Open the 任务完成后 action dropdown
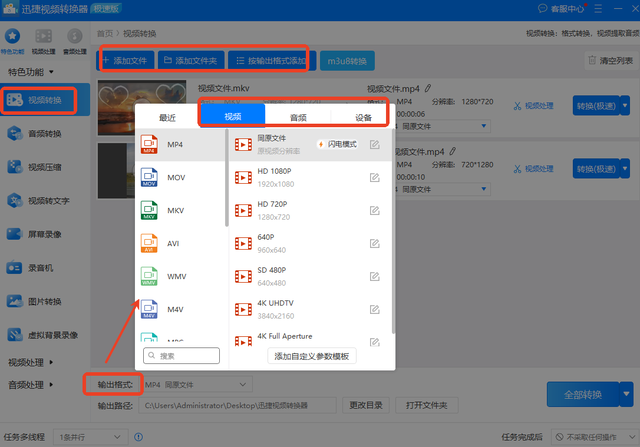640x447 pixels. [595, 437]
